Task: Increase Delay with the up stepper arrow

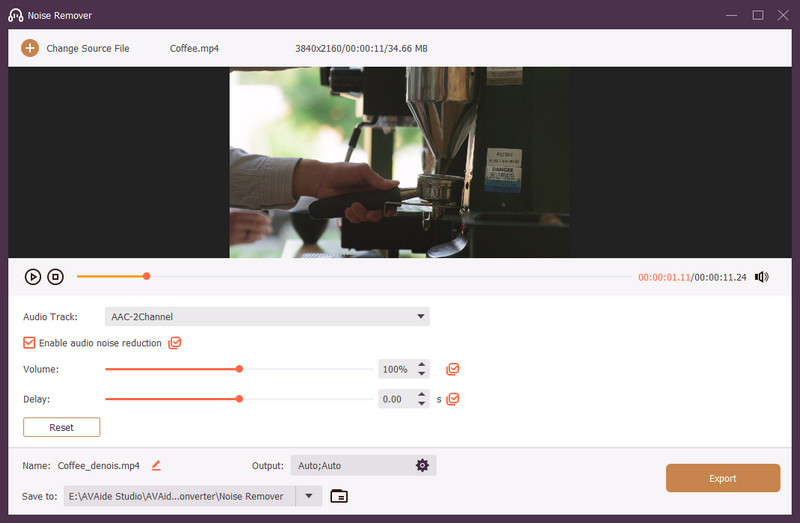Action: tap(421, 394)
